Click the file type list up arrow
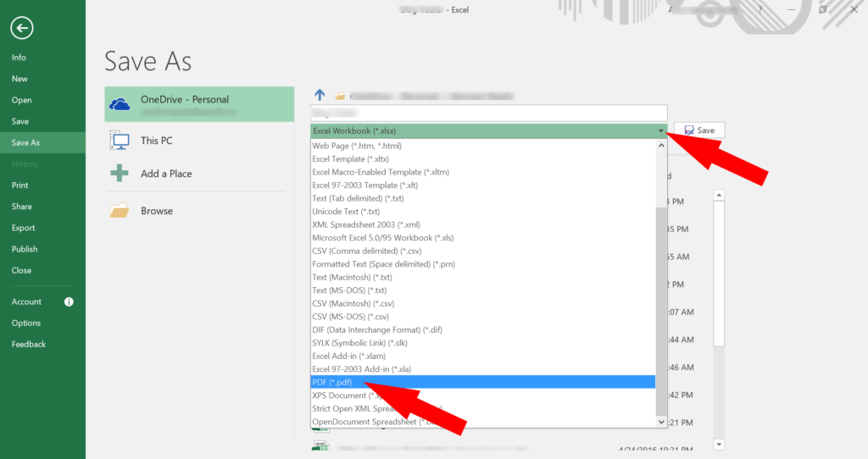The image size is (868, 459). (x=661, y=146)
